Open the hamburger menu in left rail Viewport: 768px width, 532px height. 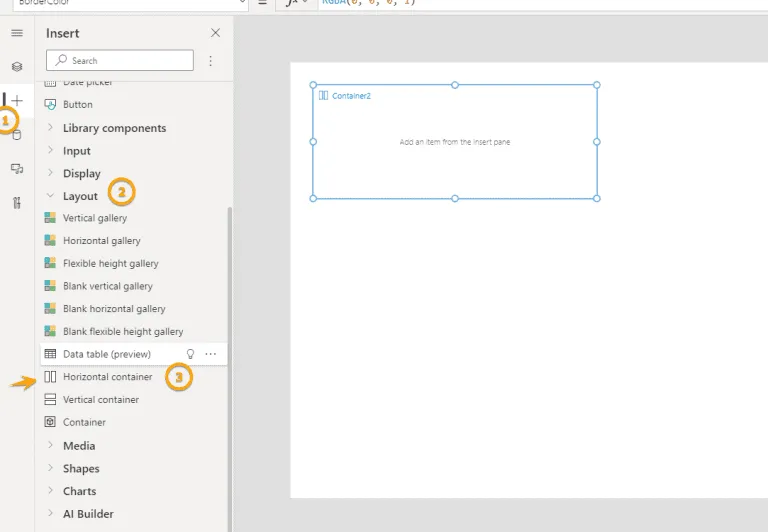(x=17, y=33)
